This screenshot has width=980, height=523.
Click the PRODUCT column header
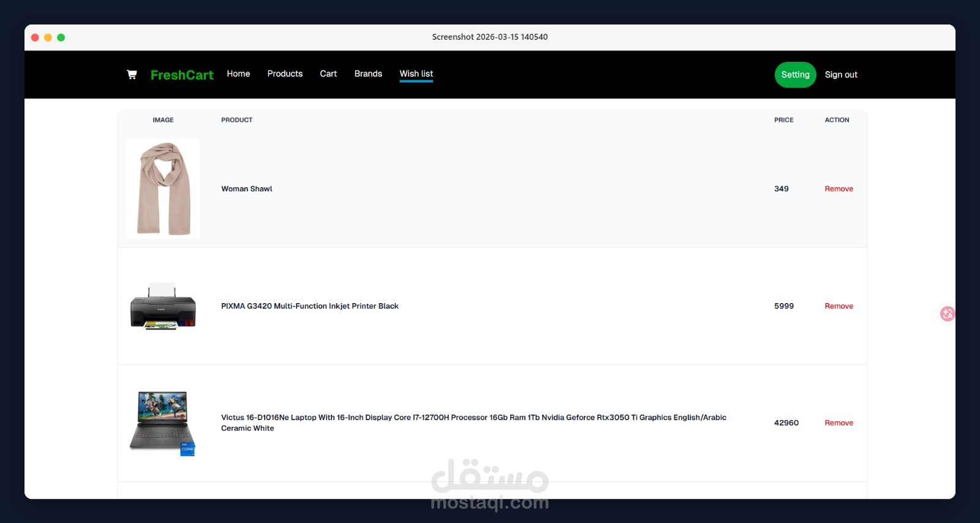[x=237, y=120]
